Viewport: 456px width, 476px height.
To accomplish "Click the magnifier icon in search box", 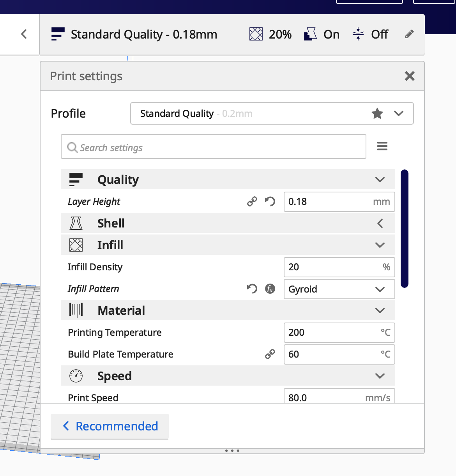I will [72, 148].
